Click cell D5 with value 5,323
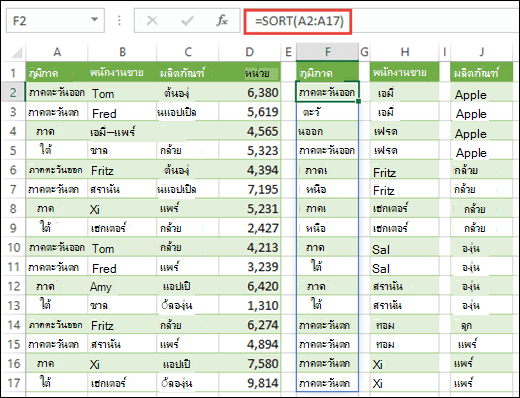This screenshot has width=520, height=398. point(249,151)
